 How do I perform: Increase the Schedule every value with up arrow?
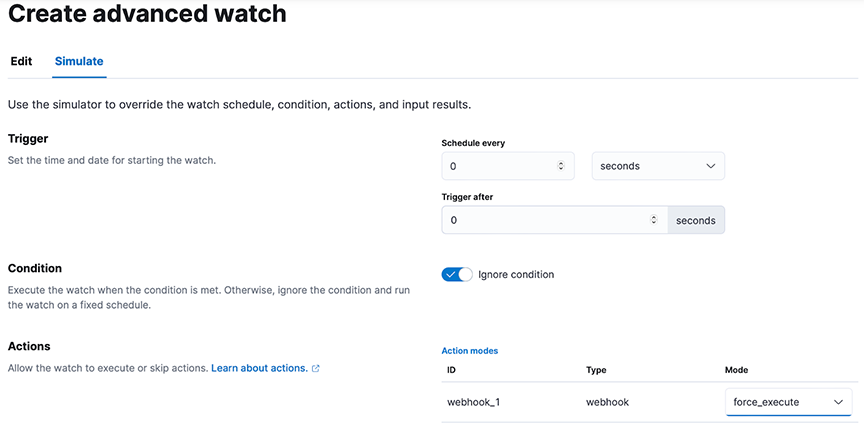(x=560, y=164)
